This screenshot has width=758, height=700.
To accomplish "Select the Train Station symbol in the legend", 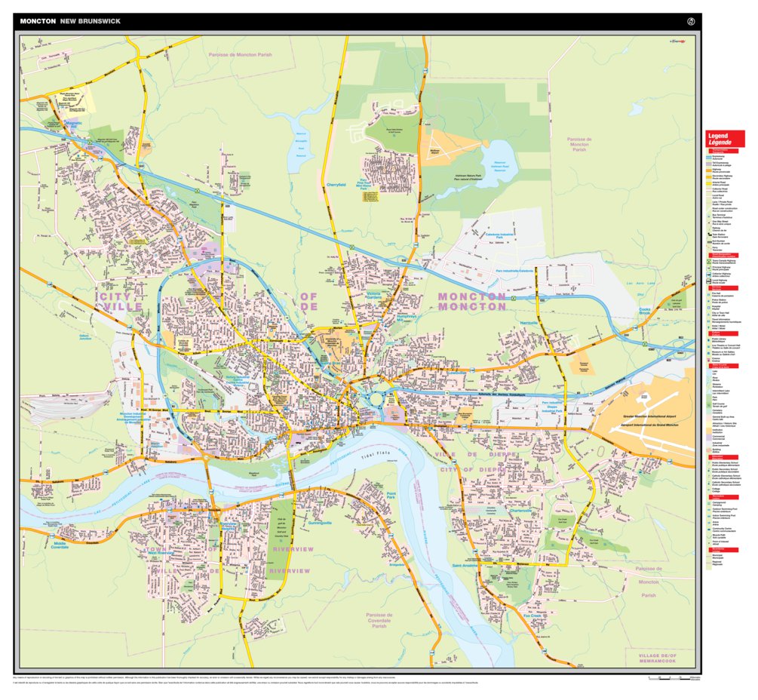I will pos(707,235).
